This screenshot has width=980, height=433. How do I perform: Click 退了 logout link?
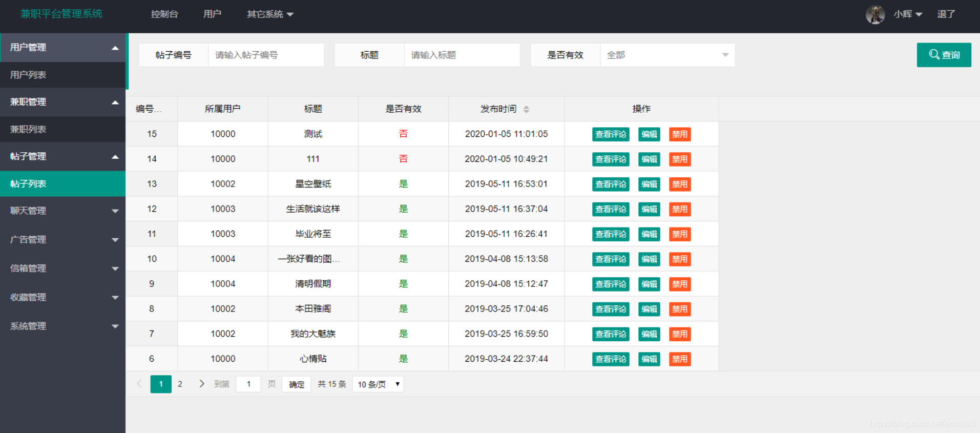(946, 14)
